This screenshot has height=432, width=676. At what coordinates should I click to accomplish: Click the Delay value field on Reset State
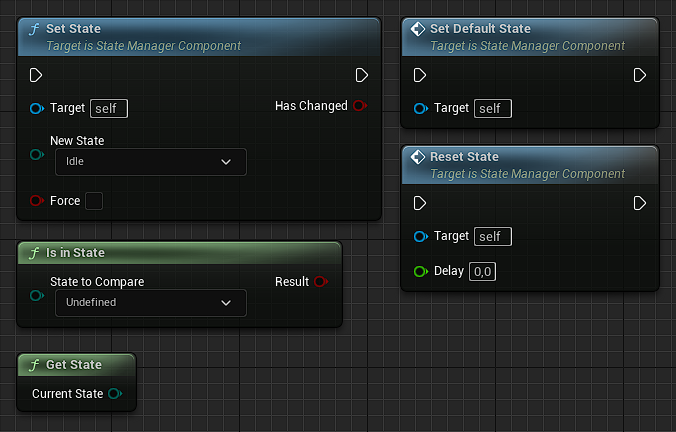coord(484,271)
